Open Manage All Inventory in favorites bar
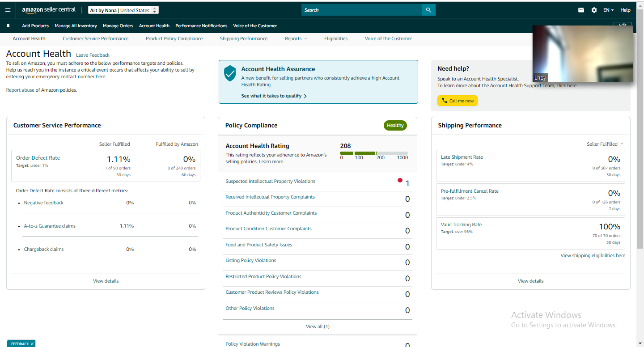This screenshot has height=347, width=644. click(76, 26)
